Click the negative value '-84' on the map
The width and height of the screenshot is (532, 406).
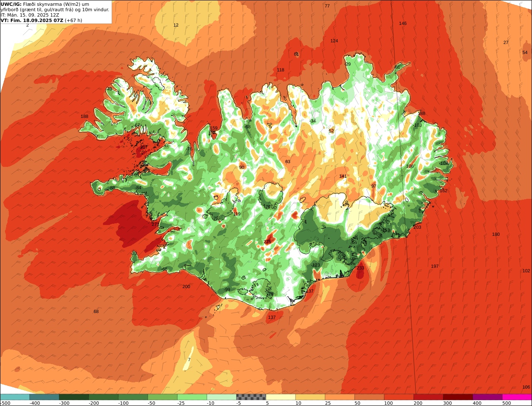138,188
